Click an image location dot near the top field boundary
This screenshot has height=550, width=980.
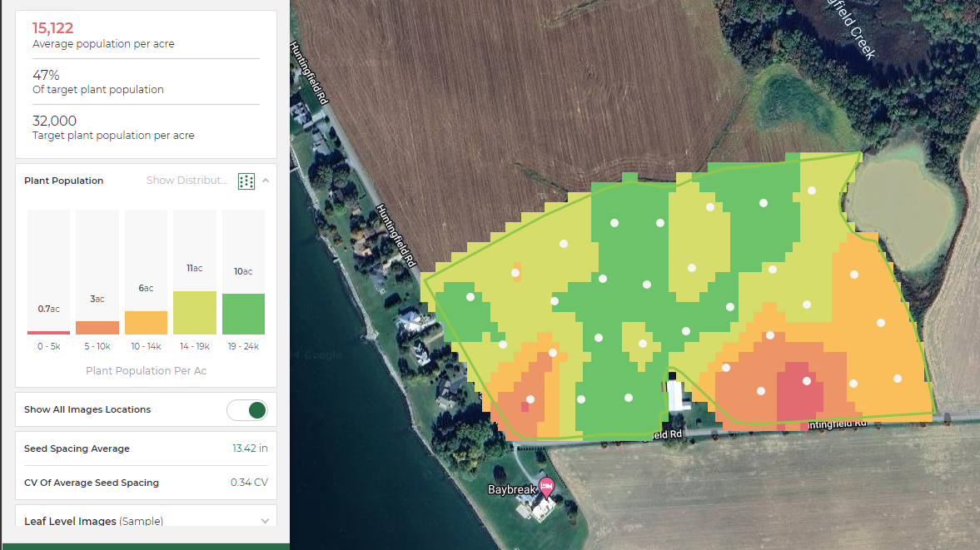(811, 190)
